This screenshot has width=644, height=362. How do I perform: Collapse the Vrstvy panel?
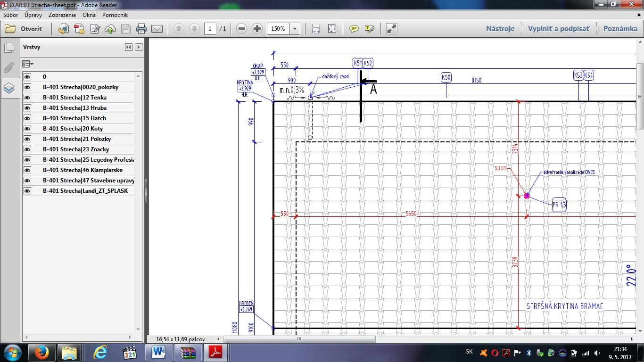(128, 47)
